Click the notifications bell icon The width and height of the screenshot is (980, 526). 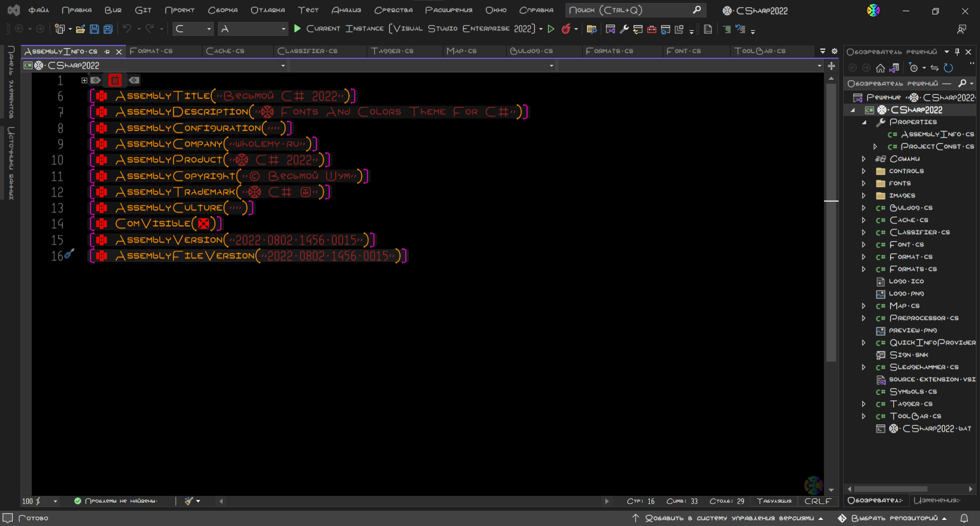[x=964, y=518]
